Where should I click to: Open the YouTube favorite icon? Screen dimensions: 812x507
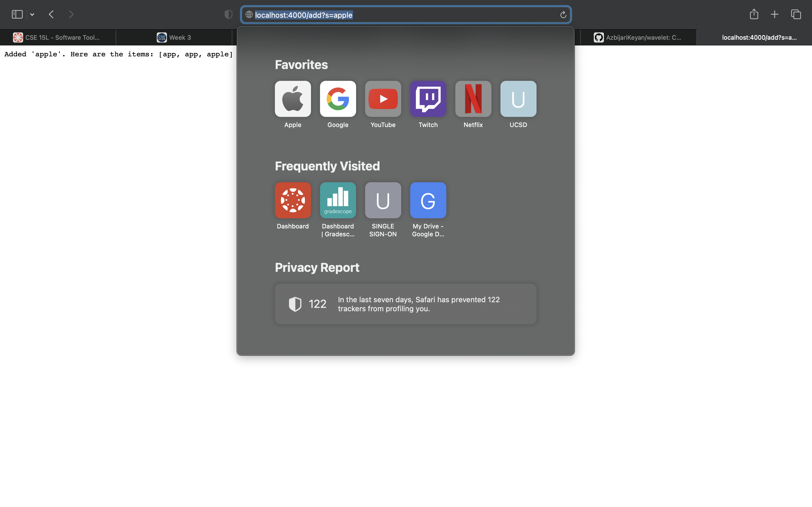[x=383, y=99]
